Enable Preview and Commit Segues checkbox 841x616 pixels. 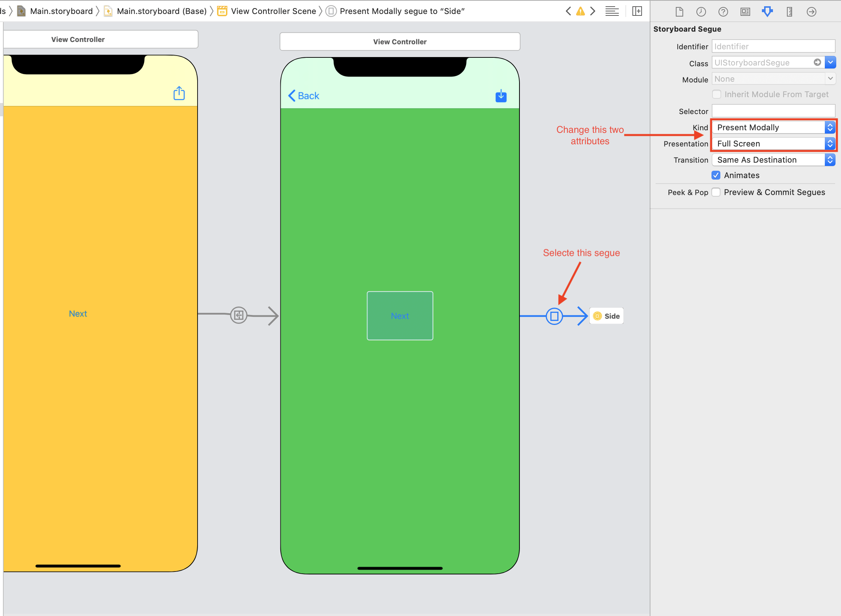point(716,191)
